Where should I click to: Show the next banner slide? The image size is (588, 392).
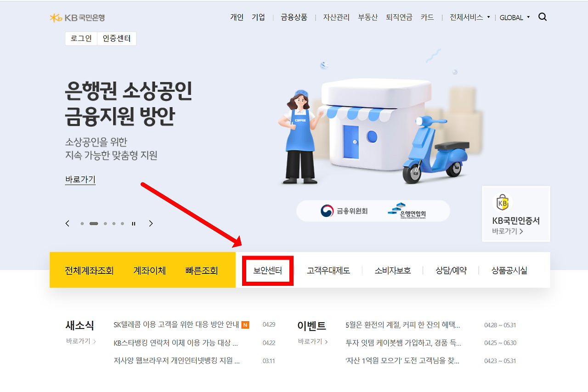[151, 223]
